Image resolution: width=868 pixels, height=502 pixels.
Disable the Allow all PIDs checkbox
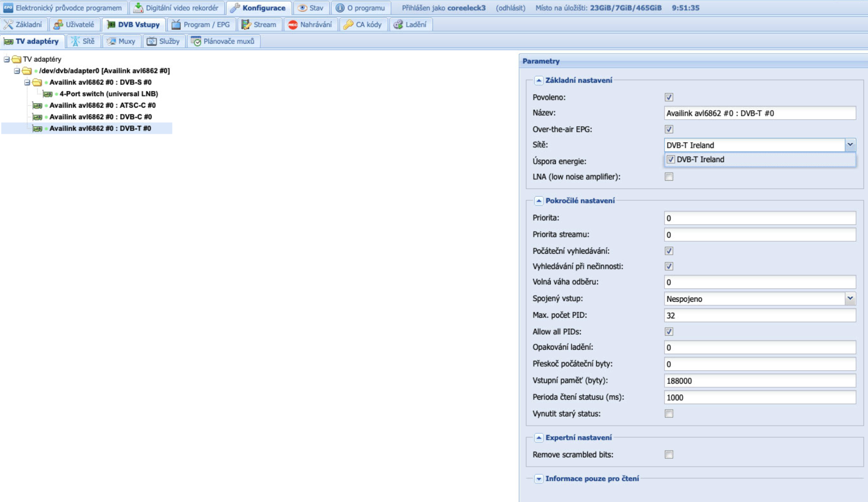point(669,331)
